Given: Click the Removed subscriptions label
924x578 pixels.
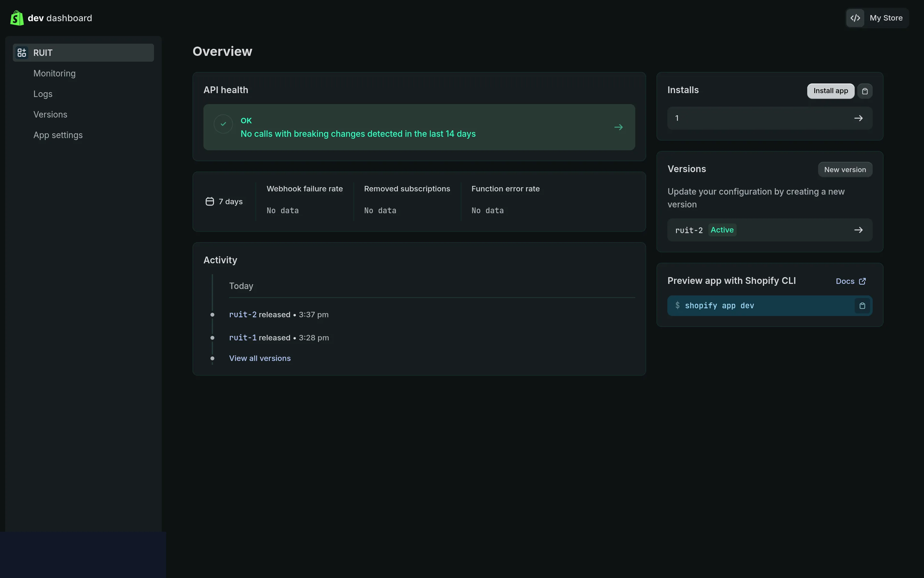Looking at the screenshot, I should (x=407, y=189).
